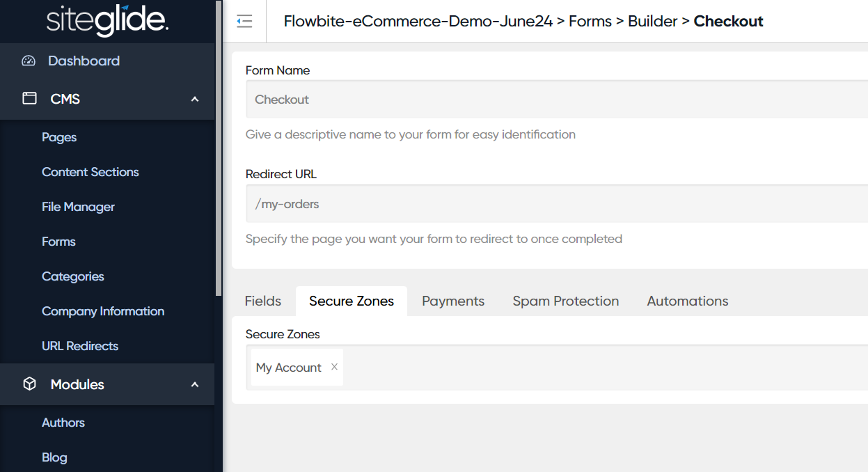This screenshot has width=868, height=472.
Task: Open File Manager from the sidebar
Action: [78, 207]
